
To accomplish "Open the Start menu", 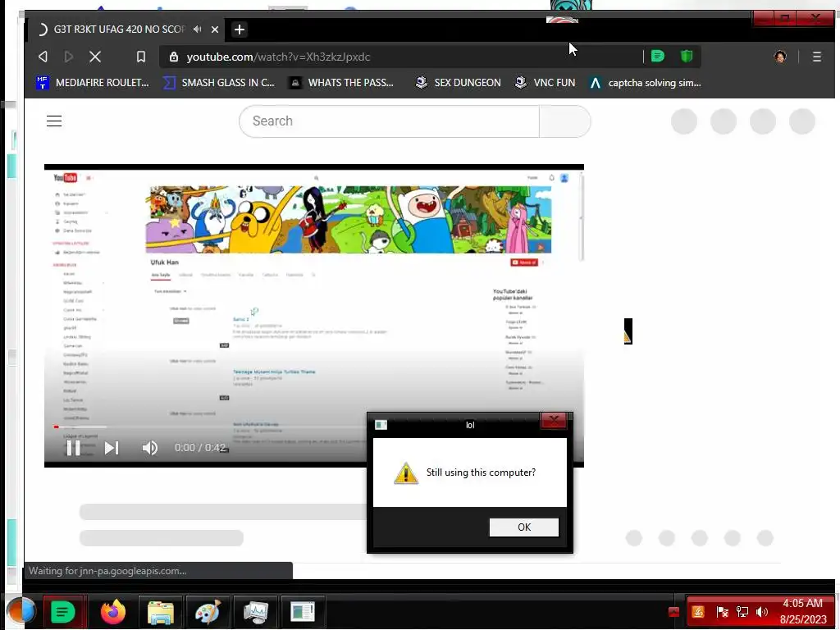I will click(x=21, y=612).
